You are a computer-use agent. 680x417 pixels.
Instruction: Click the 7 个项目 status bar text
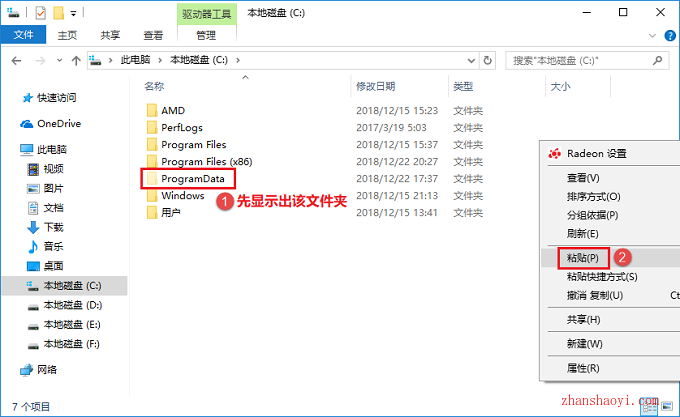[x=31, y=407]
